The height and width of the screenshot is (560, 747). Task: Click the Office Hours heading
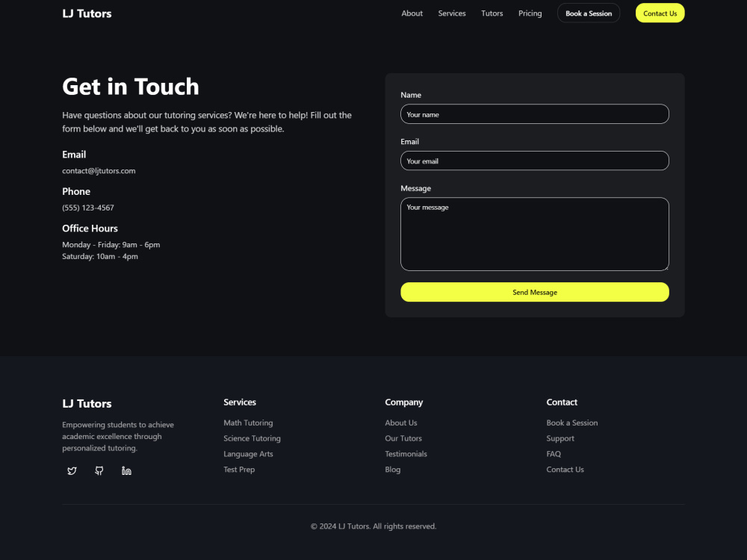[90, 228]
